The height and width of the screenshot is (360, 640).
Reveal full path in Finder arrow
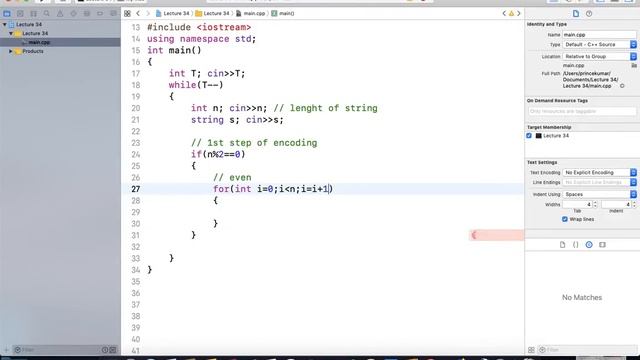[622, 86]
